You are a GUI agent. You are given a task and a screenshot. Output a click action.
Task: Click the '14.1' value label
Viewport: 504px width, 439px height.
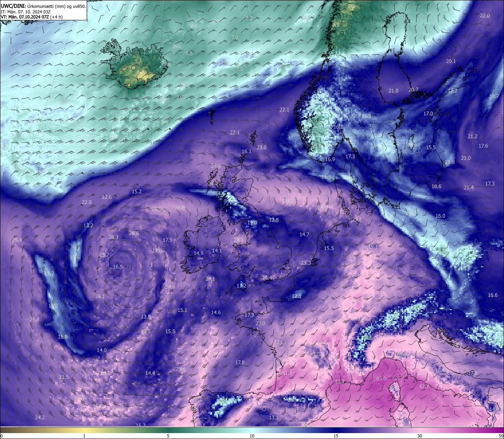(x=217, y=250)
